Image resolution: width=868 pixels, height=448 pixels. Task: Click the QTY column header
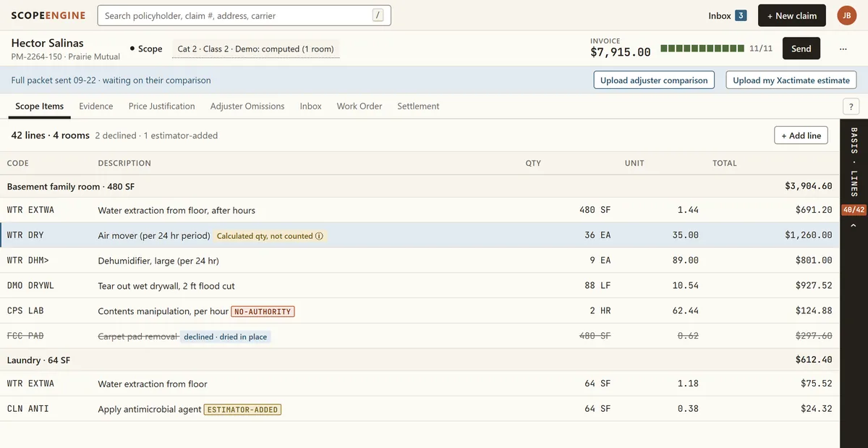point(533,164)
